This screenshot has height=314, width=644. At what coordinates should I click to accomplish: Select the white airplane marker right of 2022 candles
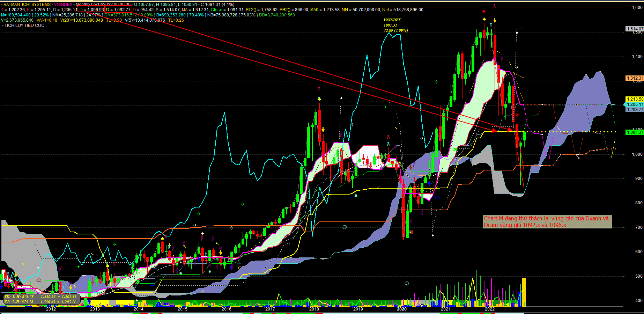[x=517, y=67]
